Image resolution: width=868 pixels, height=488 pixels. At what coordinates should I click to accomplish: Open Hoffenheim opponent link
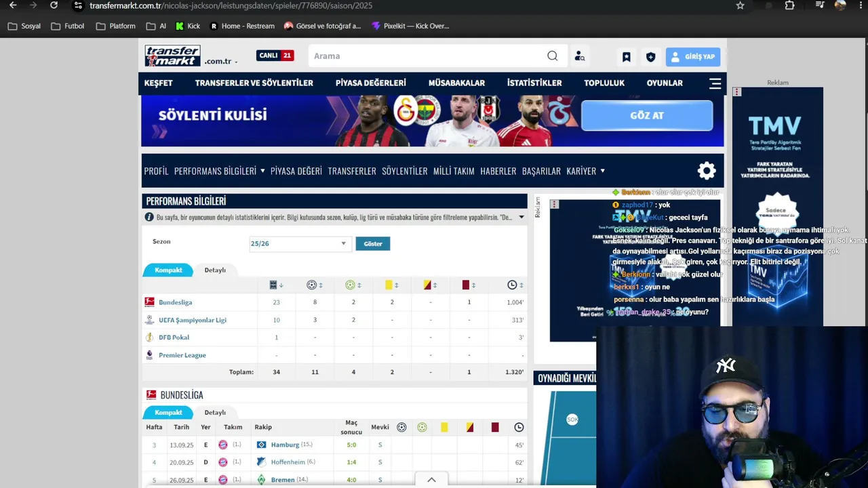pyautogui.click(x=288, y=462)
